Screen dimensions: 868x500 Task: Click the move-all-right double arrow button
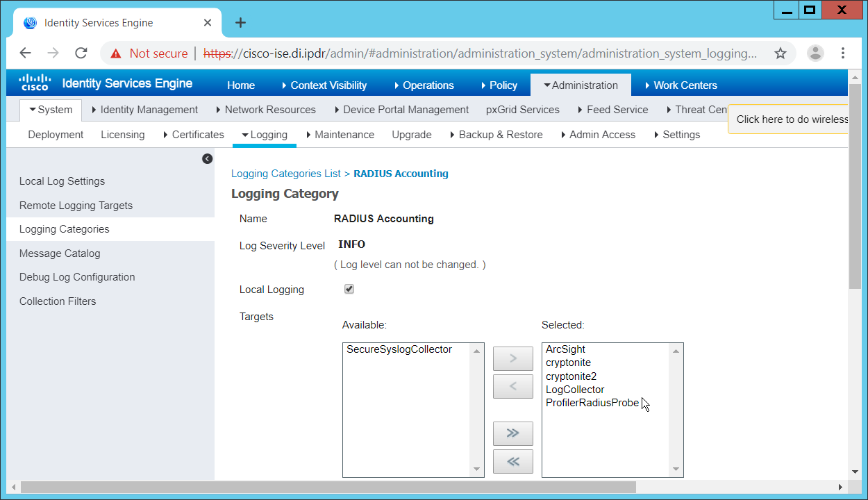pos(512,433)
